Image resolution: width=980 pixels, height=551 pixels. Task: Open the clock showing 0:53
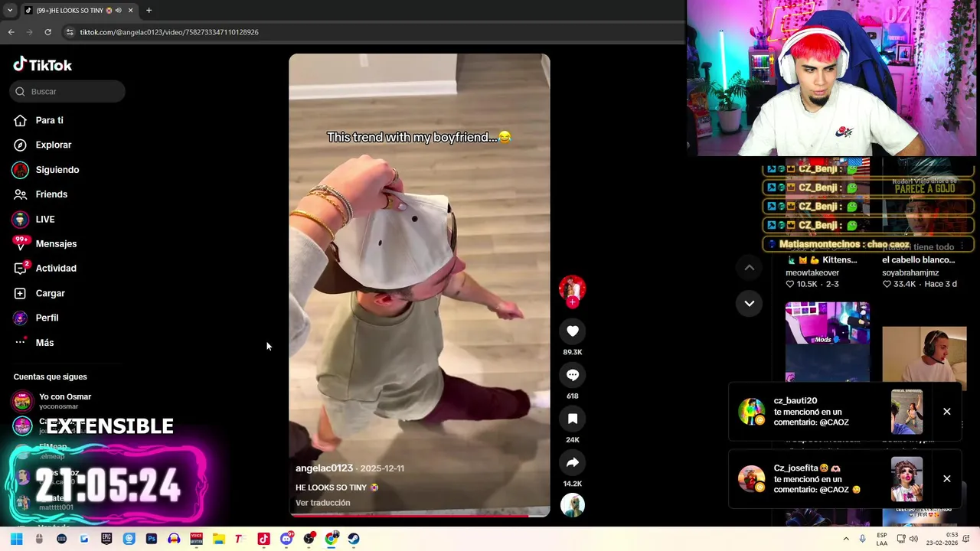[x=941, y=539]
